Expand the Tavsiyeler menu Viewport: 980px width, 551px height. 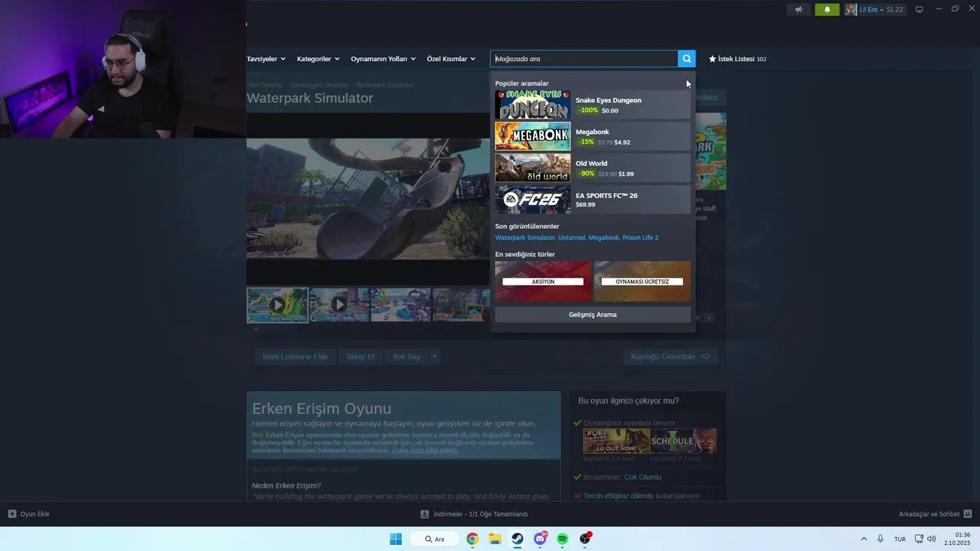pyautogui.click(x=266, y=59)
